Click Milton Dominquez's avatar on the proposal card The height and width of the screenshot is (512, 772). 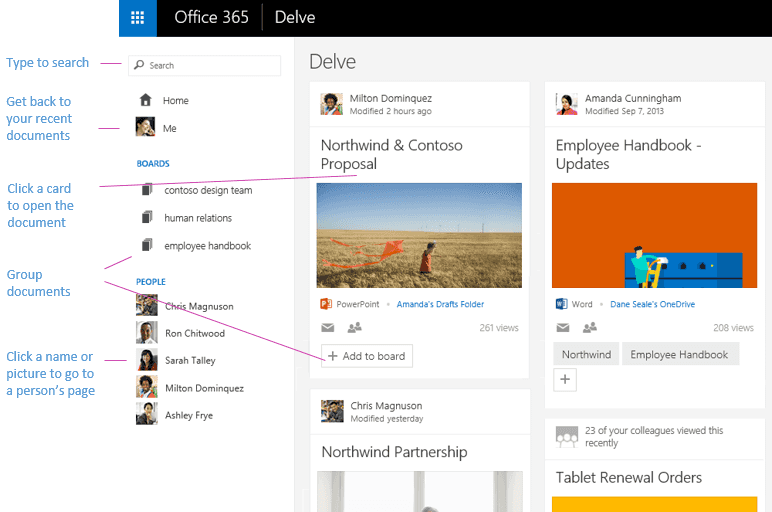point(331,104)
